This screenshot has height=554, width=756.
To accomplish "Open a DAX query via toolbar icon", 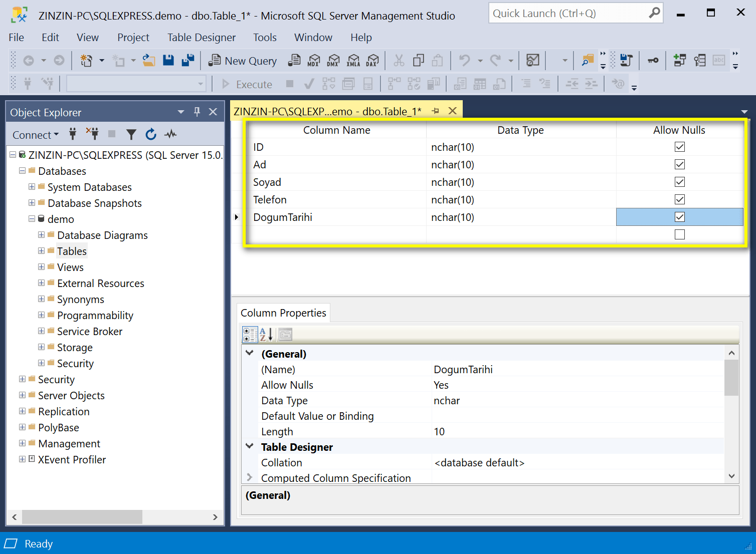I will [x=373, y=61].
